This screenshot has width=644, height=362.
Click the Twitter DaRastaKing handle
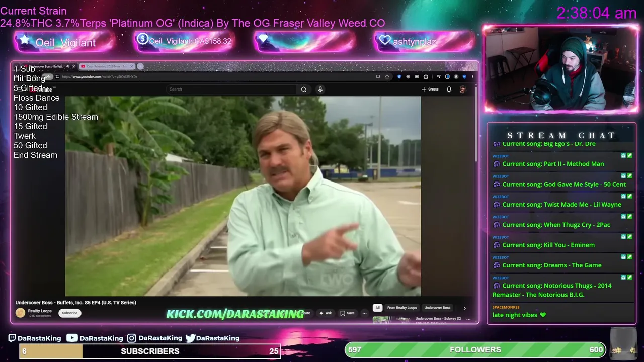coord(212,338)
